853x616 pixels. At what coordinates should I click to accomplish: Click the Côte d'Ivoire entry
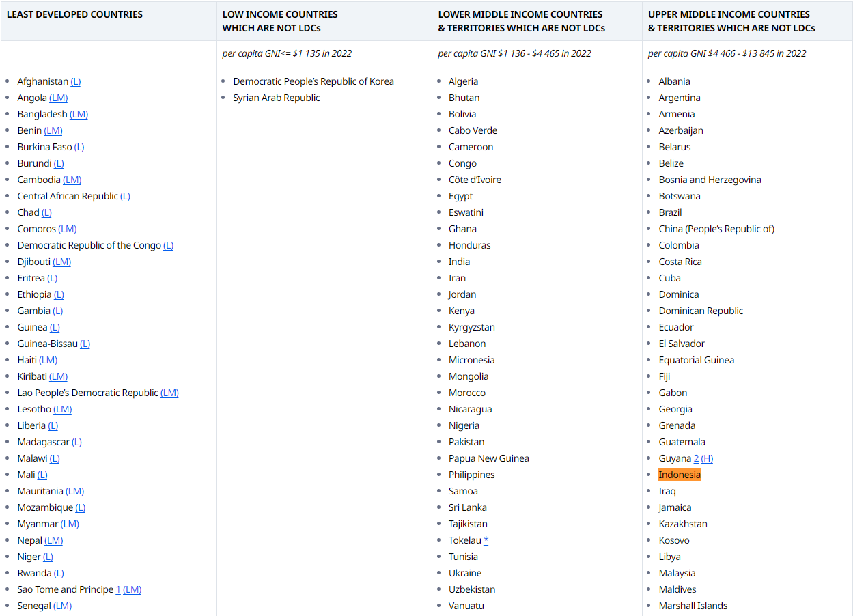(475, 180)
